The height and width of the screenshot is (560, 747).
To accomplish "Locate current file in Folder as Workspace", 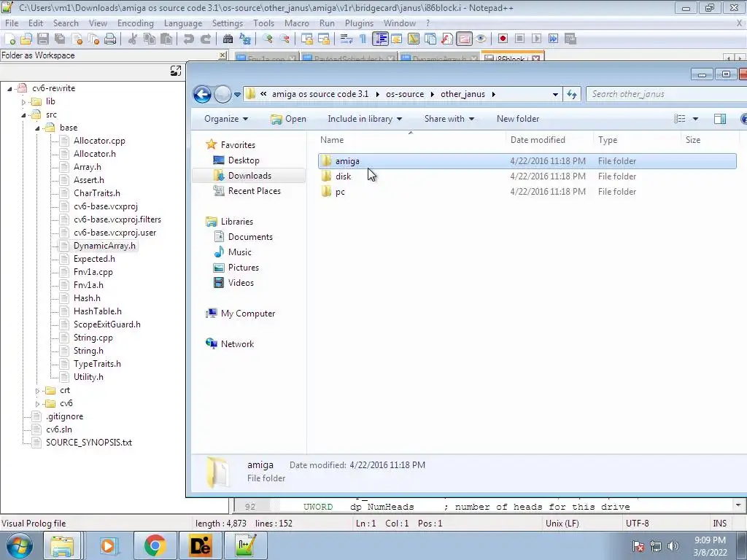I will tap(176, 71).
